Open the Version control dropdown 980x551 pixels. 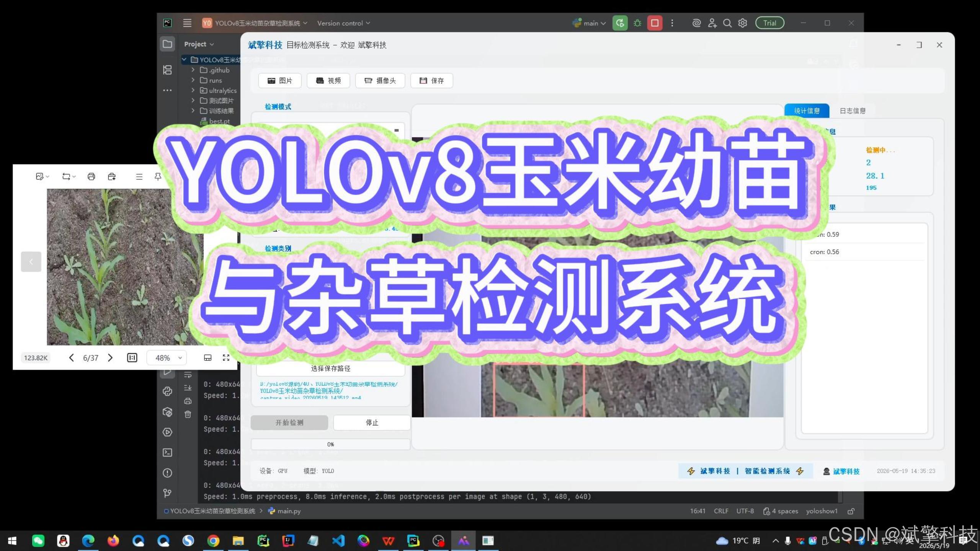(x=343, y=23)
